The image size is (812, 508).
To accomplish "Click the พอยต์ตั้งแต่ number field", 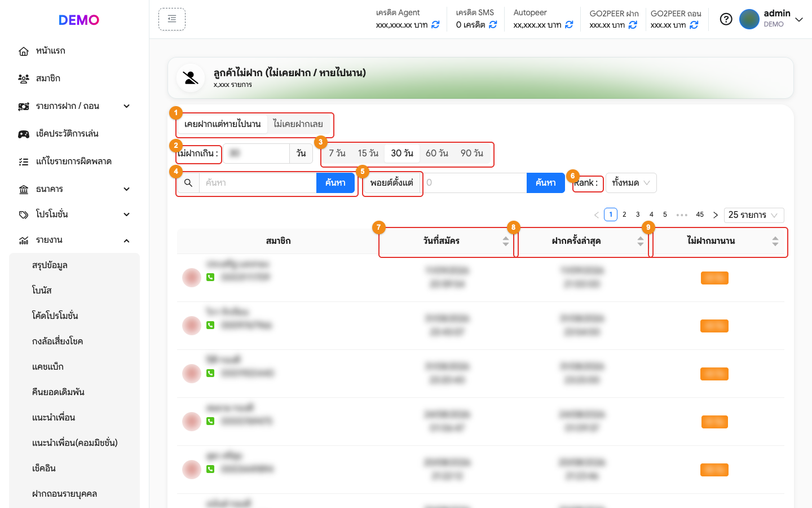I will [474, 183].
